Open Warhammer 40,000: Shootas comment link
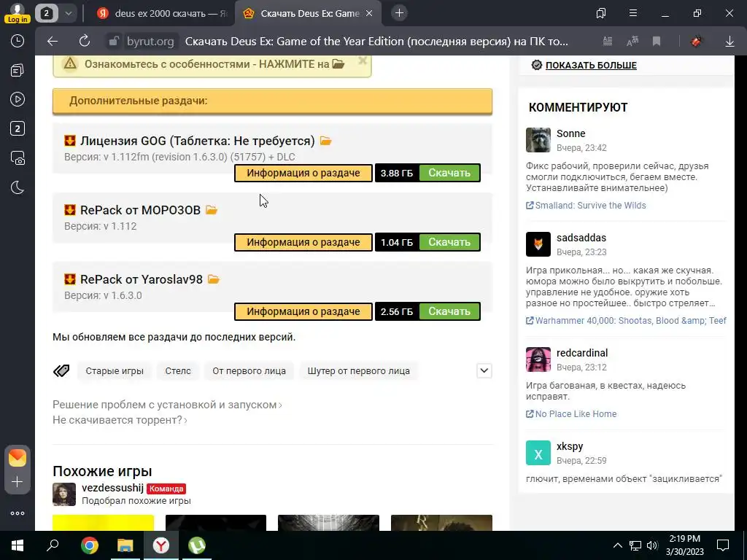747x560 pixels. click(x=626, y=321)
